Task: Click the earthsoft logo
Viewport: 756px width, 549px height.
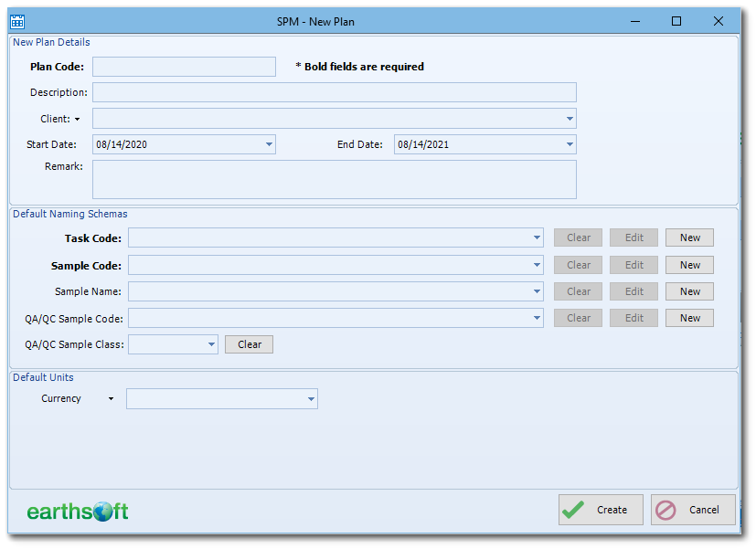Action: (x=78, y=511)
